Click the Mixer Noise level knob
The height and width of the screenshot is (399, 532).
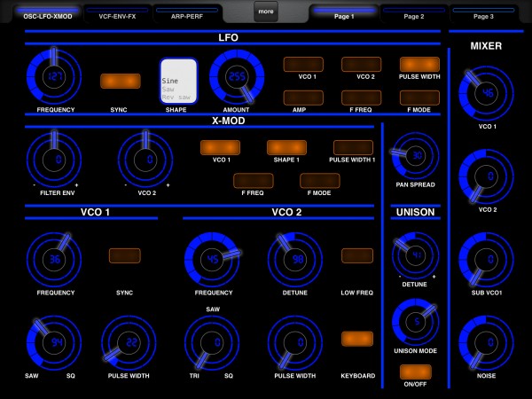pos(486,342)
